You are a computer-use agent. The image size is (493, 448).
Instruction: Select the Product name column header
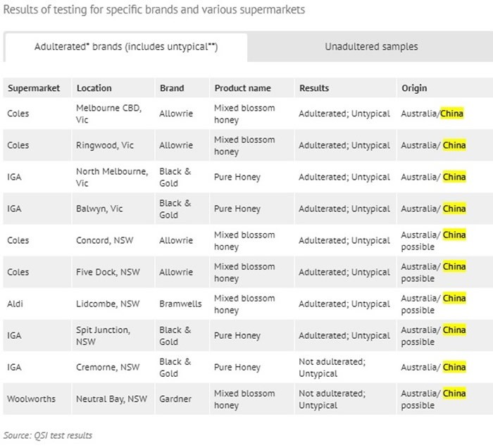[x=243, y=88]
